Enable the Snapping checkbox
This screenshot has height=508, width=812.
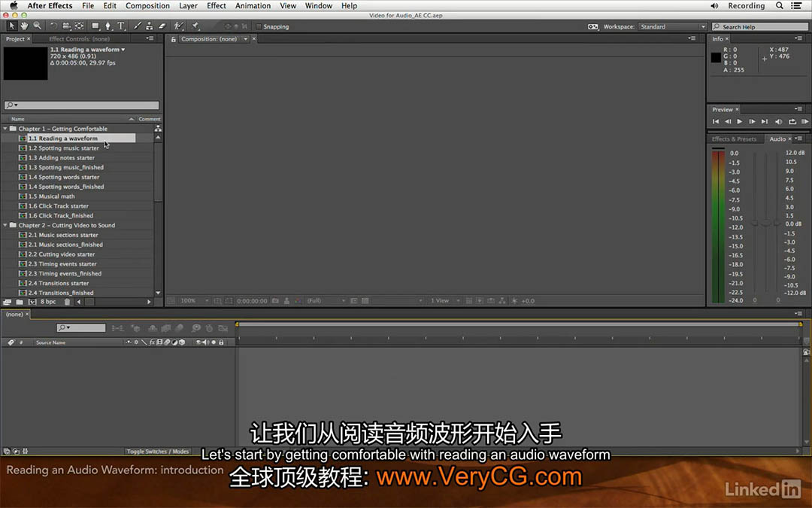(259, 26)
